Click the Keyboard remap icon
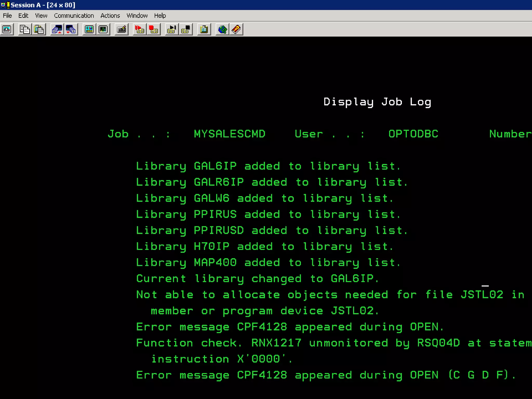The width and height of the screenshot is (532, 399). pyautogui.click(x=121, y=29)
